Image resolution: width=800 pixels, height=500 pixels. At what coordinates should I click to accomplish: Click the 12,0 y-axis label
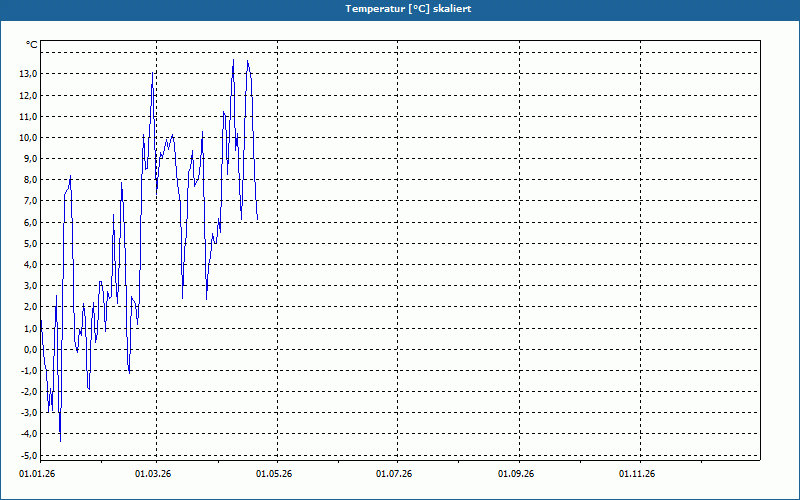pyautogui.click(x=28, y=96)
